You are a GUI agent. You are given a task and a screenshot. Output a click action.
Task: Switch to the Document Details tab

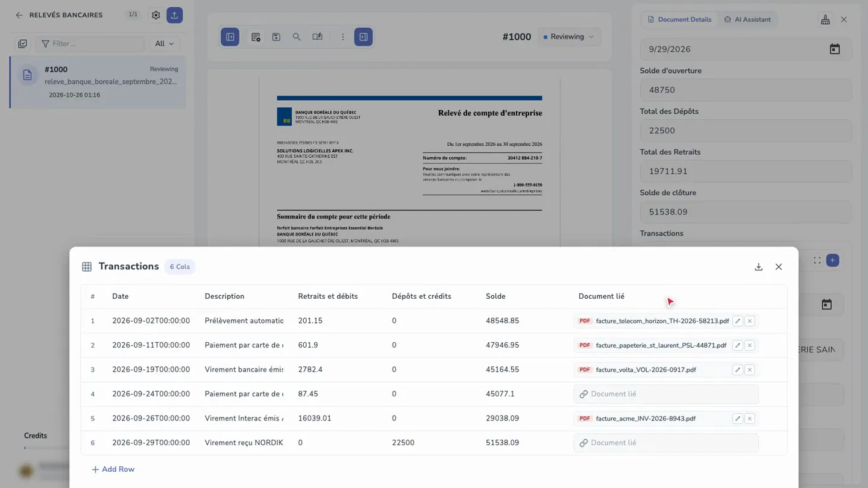[679, 19]
